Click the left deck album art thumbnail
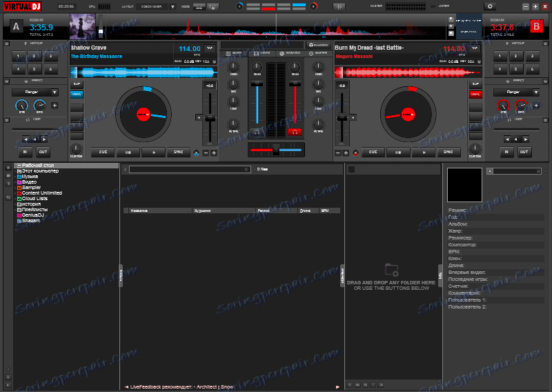Viewport: 552px width, 392px height. pos(82,27)
